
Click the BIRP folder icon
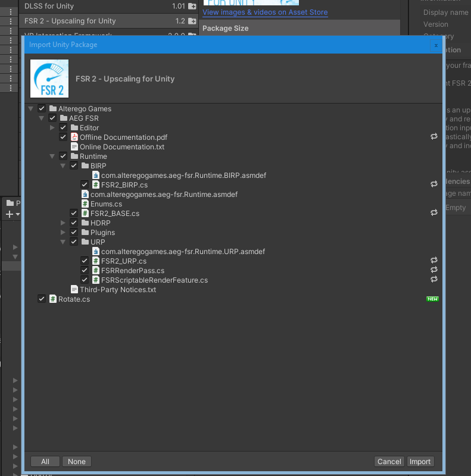(85, 165)
